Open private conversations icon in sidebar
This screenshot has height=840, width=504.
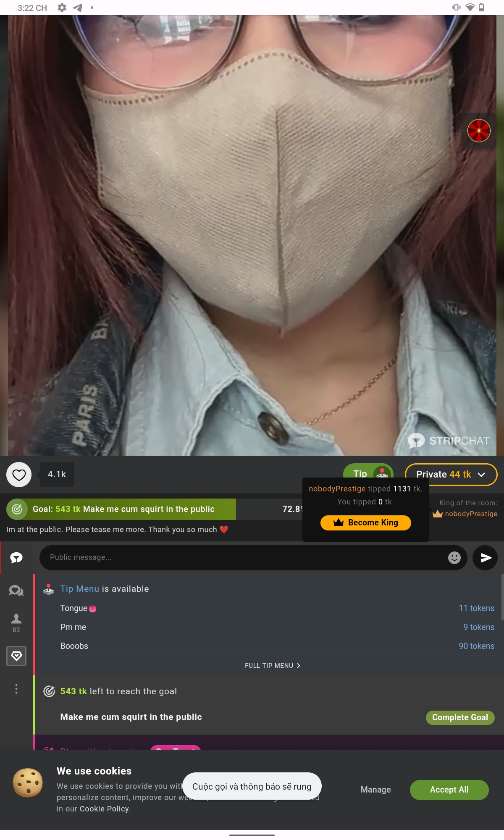coord(16,591)
